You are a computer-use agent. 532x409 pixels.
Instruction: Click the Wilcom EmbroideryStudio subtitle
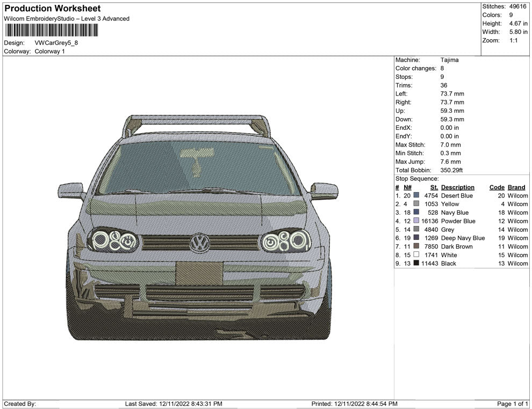point(67,19)
